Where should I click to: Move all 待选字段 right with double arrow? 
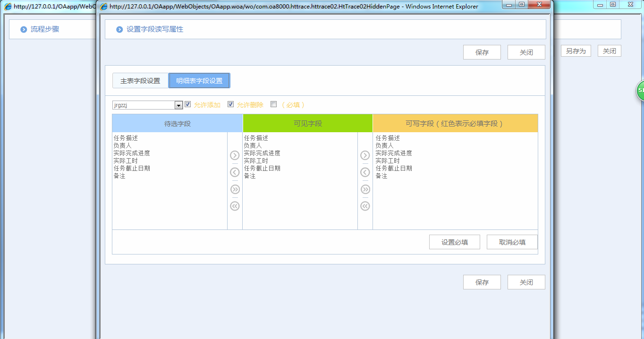pyautogui.click(x=235, y=189)
